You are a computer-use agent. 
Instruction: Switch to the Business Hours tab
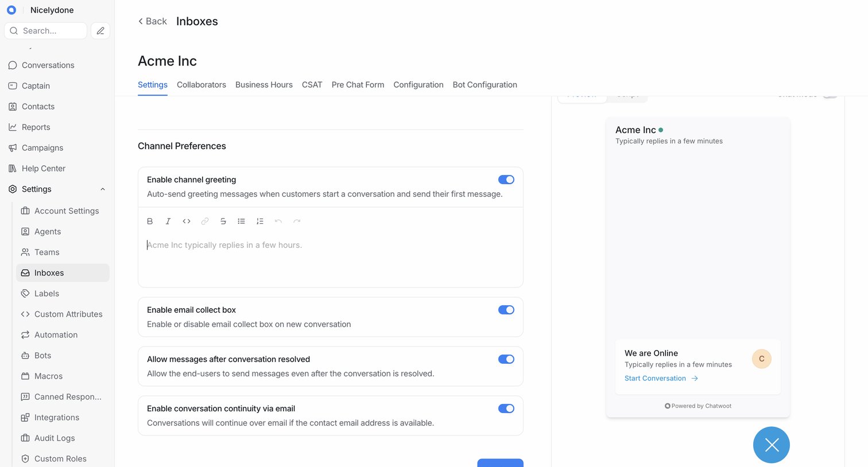pos(264,84)
